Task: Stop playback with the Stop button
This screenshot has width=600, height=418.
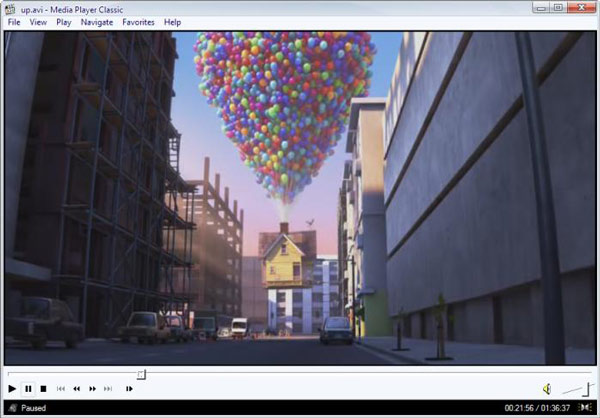Action: (43, 389)
